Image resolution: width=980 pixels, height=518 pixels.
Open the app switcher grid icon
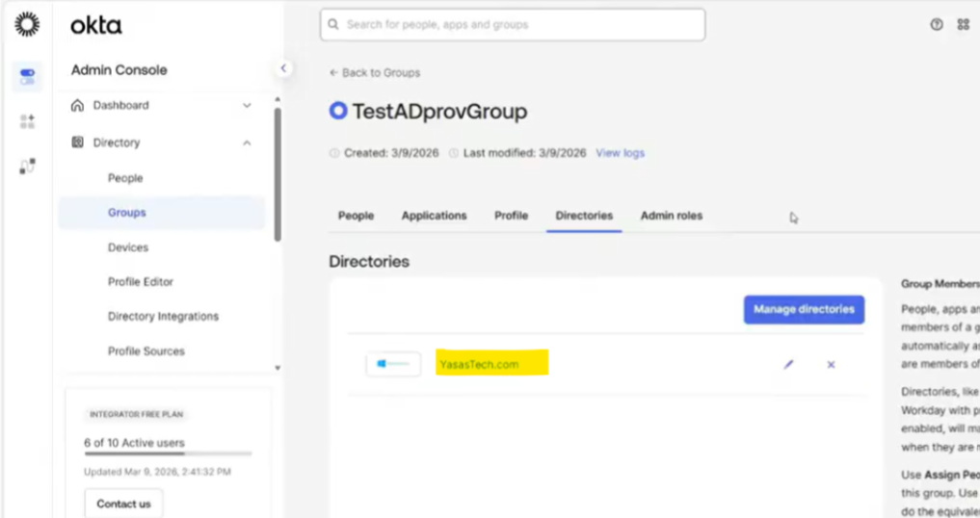point(963,25)
